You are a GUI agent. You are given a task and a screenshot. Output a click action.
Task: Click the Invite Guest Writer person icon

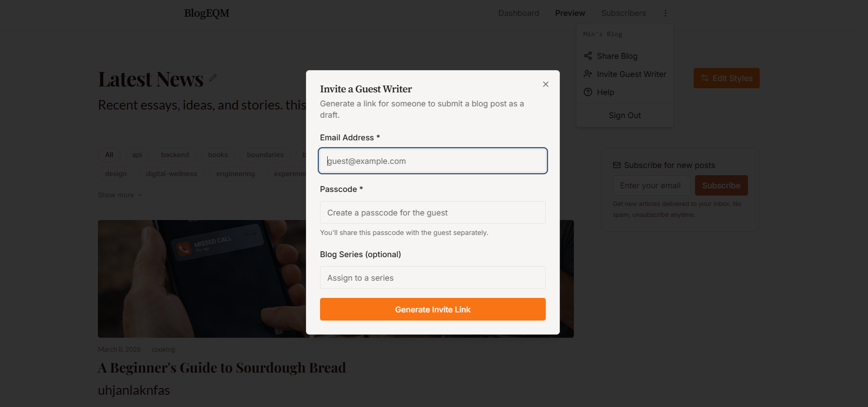(x=588, y=74)
